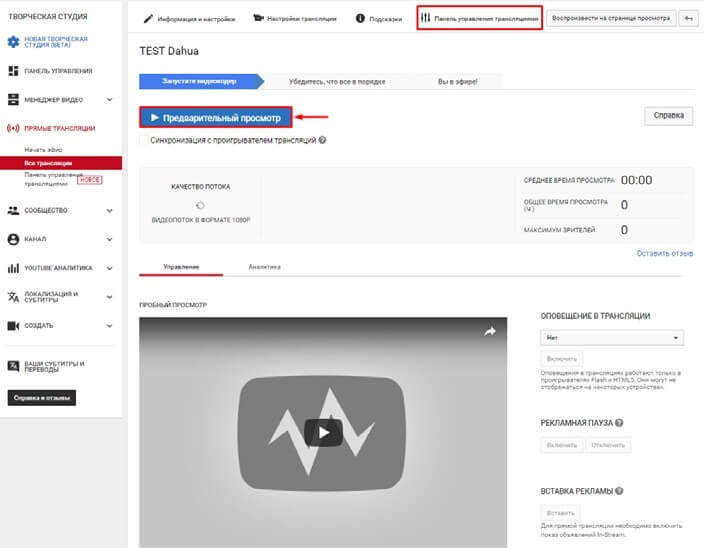Click the sliders icon for live control room
This screenshot has width=704, height=548.
coord(425,18)
